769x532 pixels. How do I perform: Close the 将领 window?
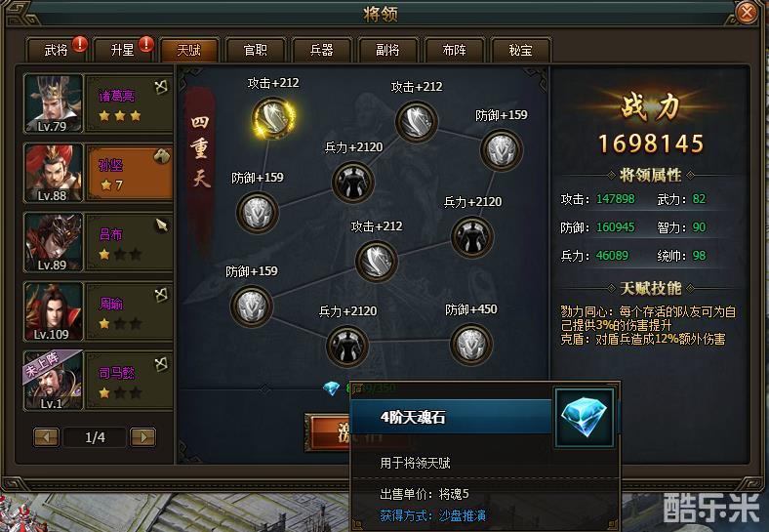[x=747, y=12]
